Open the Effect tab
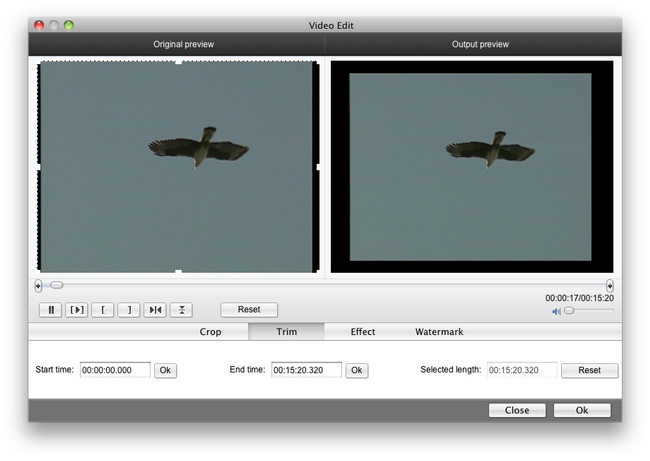Viewport: 650px width, 461px height. (x=363, y=332)
